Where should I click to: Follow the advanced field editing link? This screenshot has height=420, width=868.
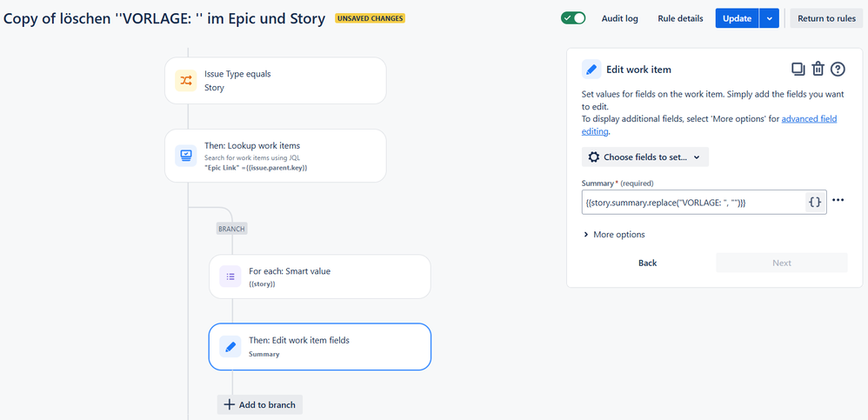(x=709, y=125)
